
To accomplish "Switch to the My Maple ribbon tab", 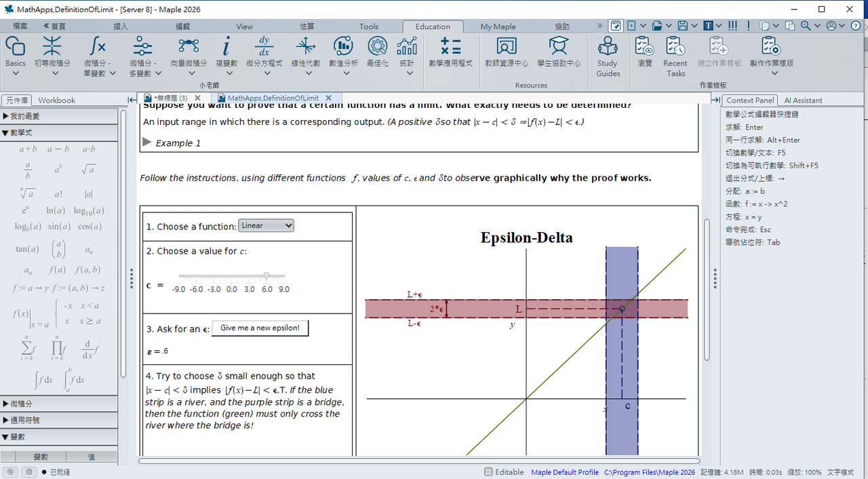I will coord(498,26).
